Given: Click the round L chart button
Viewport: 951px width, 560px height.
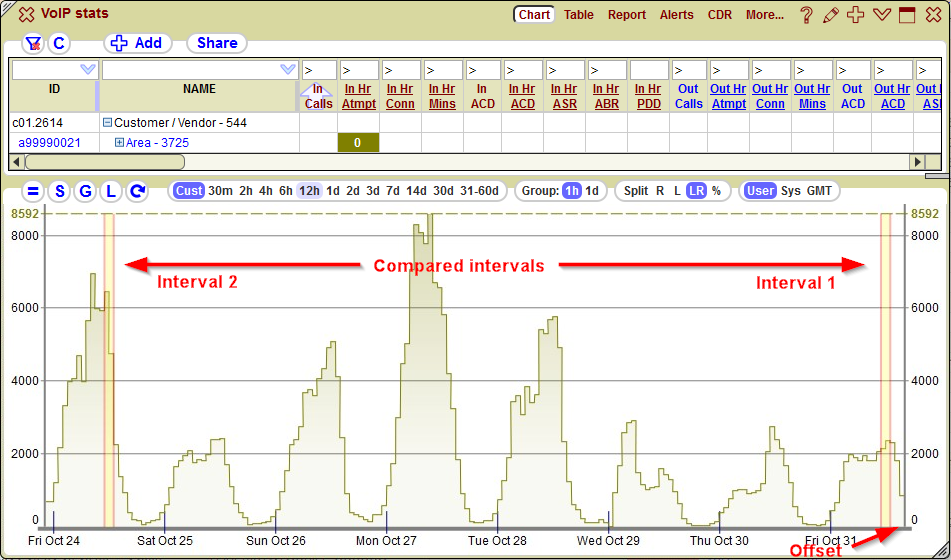Looking at the screenshot, I should tap(111, 192).
